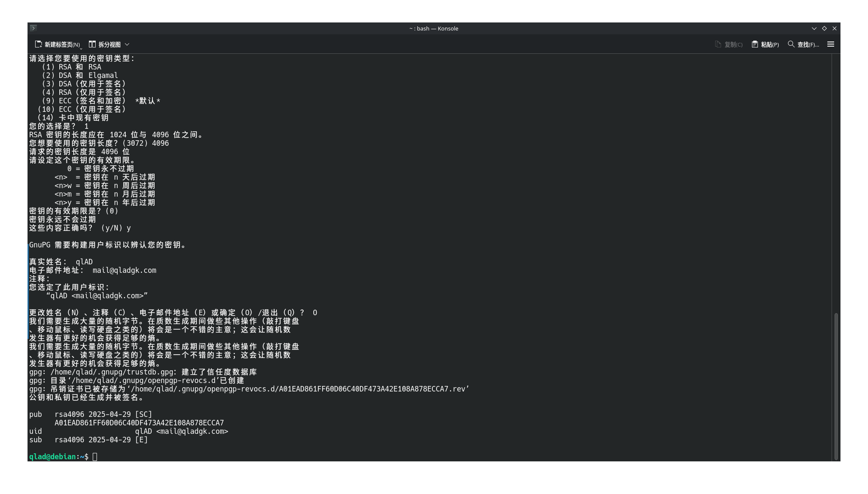Click the '真实姓名: qlAD' line

click(61, 262)
